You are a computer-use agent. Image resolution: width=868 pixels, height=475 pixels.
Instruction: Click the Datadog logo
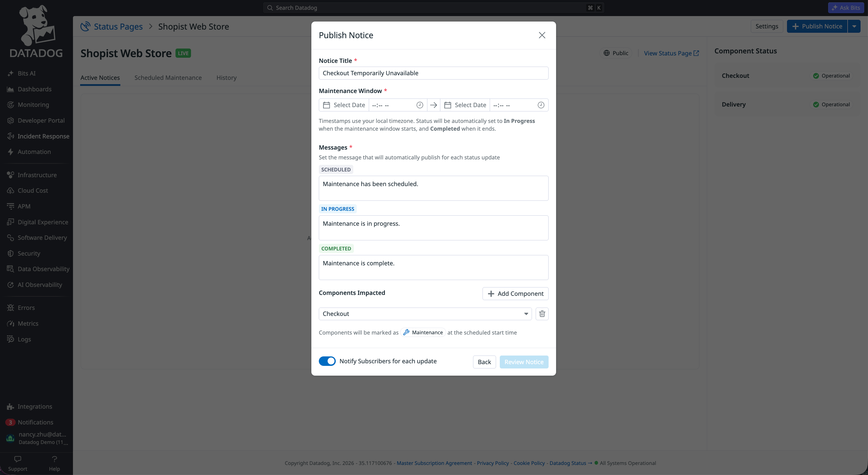[x=36, y=31]
